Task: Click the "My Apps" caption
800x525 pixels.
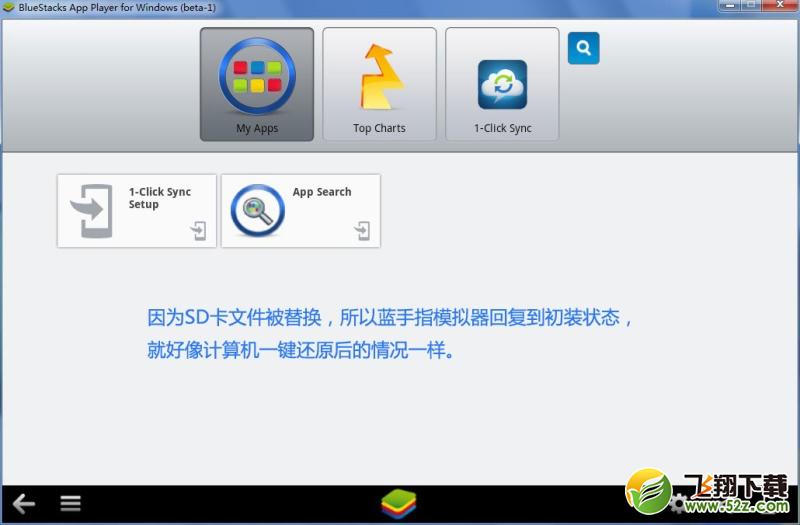Action: click(x=257, y=129)
